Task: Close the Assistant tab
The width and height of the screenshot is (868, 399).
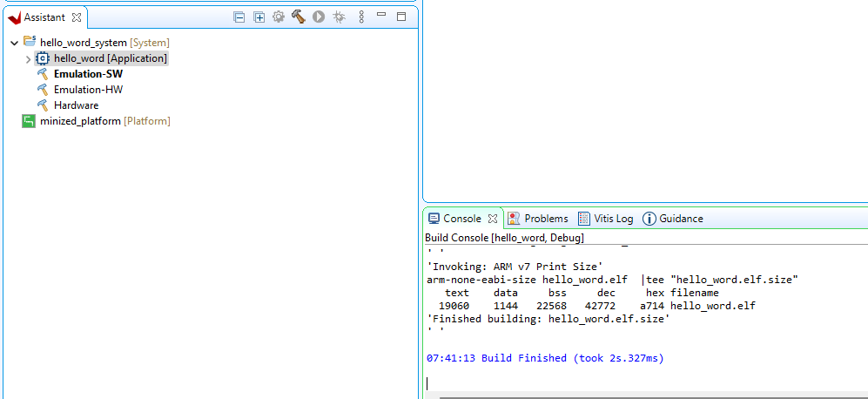Action: [x=77, y=17]
